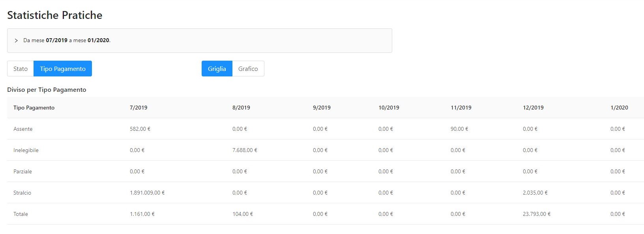Click the Totale row label
The height and width of the screenshot is (234, 644).
(x=21, y=214)
